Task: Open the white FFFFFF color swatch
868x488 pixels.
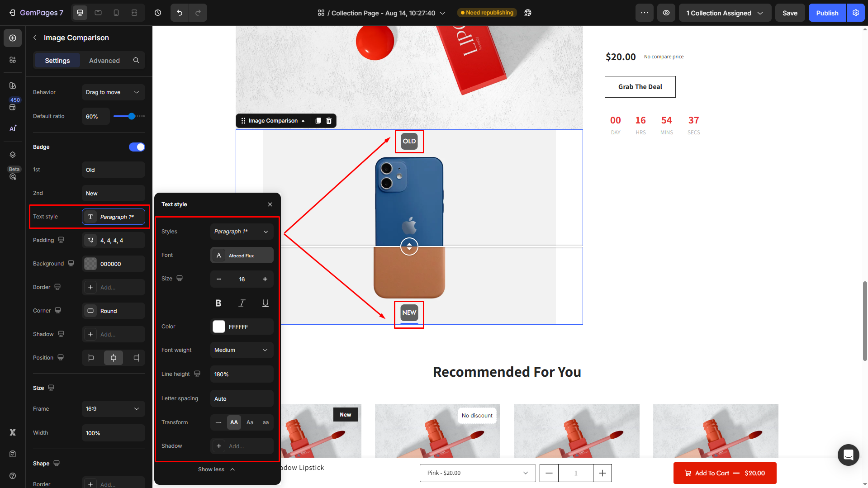Action: 219,327
